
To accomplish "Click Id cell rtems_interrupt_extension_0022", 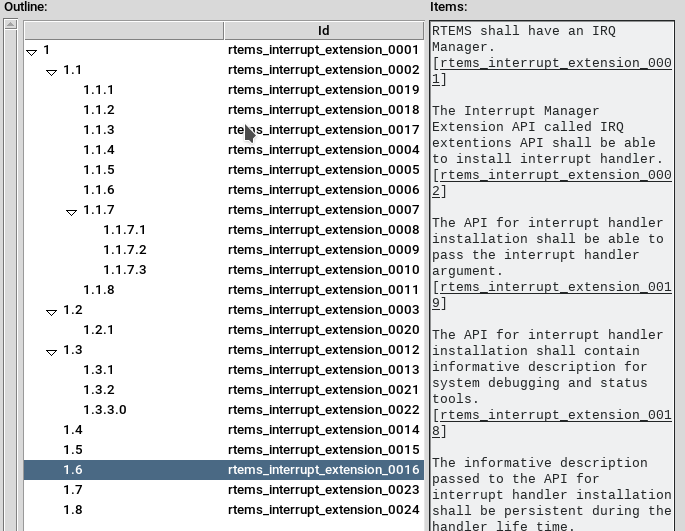I will [x=324, y=410].
